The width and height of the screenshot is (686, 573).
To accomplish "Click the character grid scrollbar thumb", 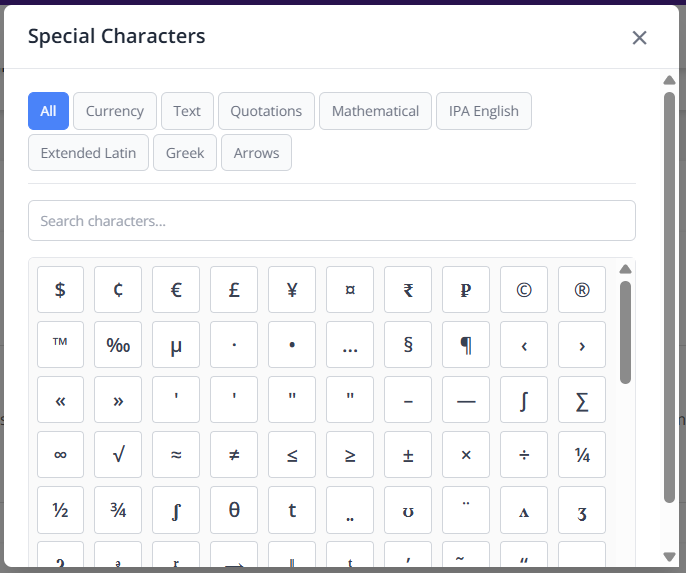I will [x=625, y=332].
